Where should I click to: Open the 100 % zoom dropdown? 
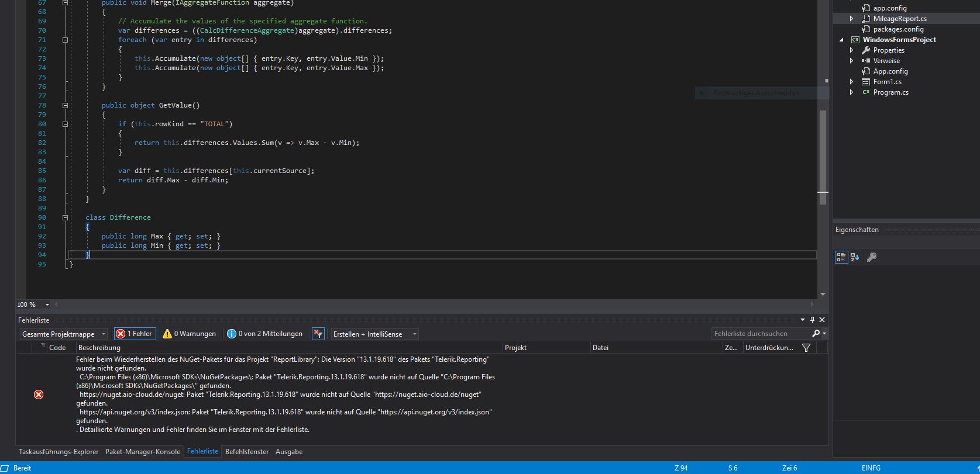33,305
